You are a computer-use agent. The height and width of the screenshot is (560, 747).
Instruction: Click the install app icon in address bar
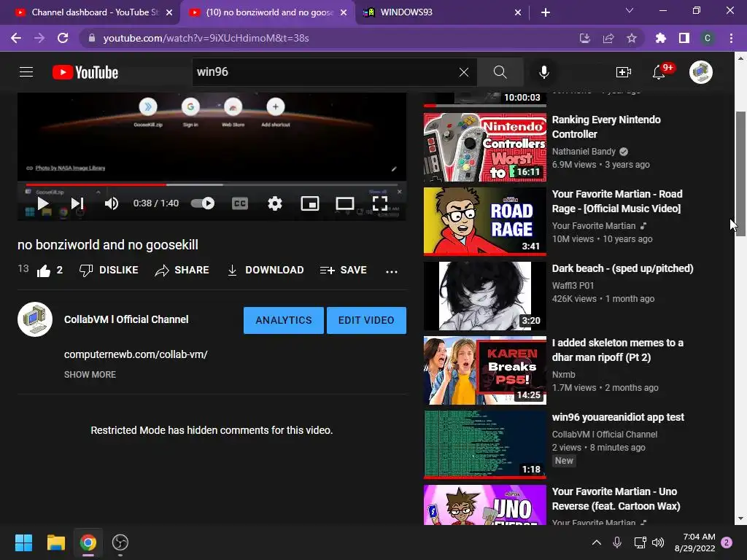[584, 38]
